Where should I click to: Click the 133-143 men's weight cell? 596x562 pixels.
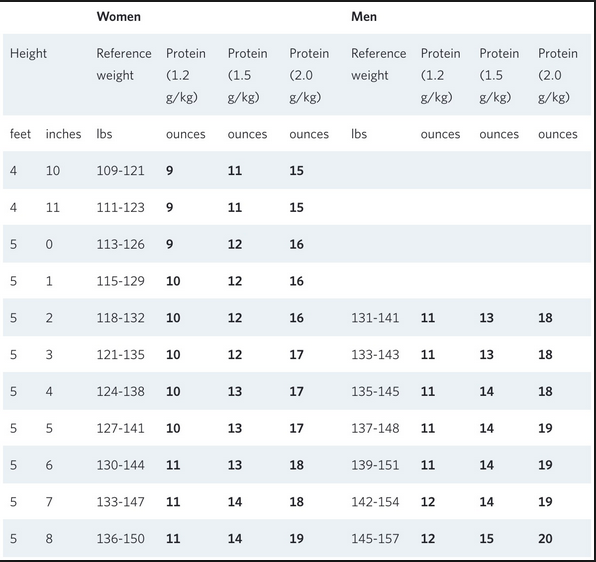click(375, 355)
